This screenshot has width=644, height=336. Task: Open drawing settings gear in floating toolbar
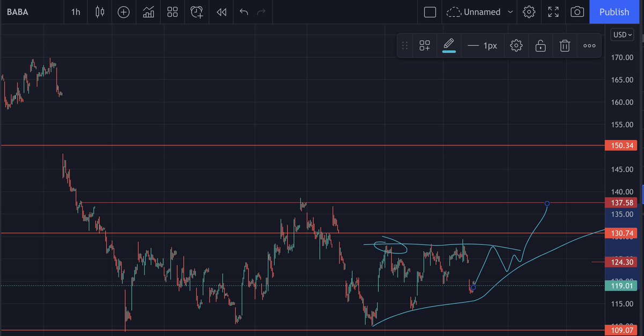[x=516, y=46]
